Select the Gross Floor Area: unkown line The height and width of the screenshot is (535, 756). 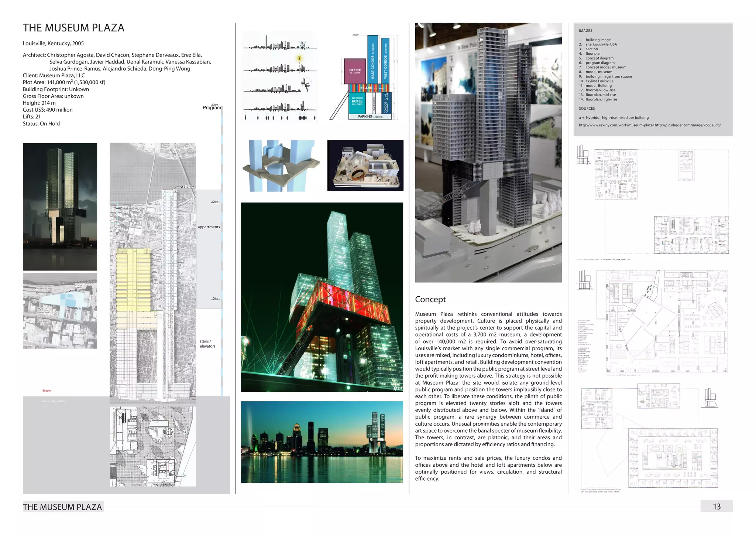coord(53,96)
